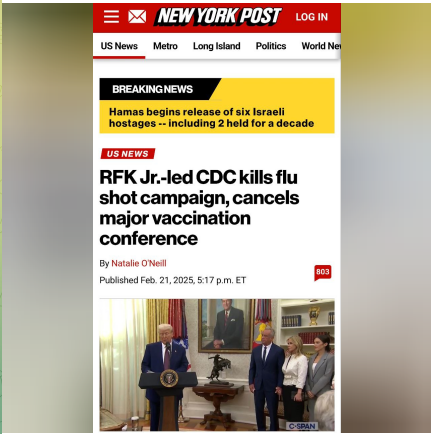Screen dimensions: 431x434
Task: Click the envelope newsletter icon
Action: pyautogui.click(x=137, y=16)
